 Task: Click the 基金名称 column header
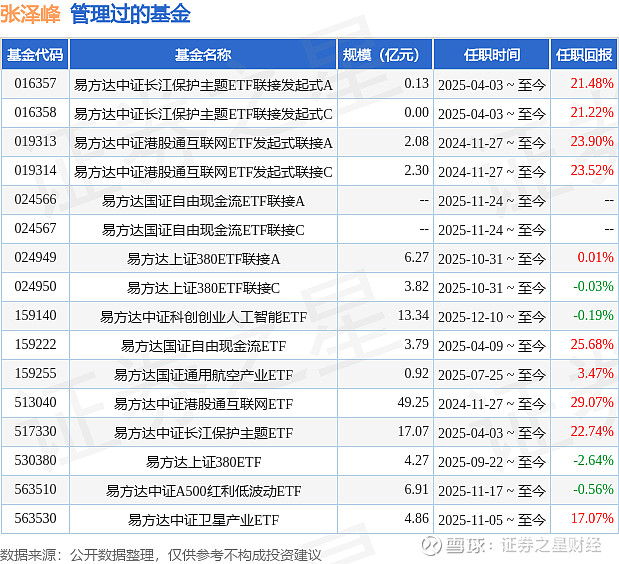(x=203, y=54)
